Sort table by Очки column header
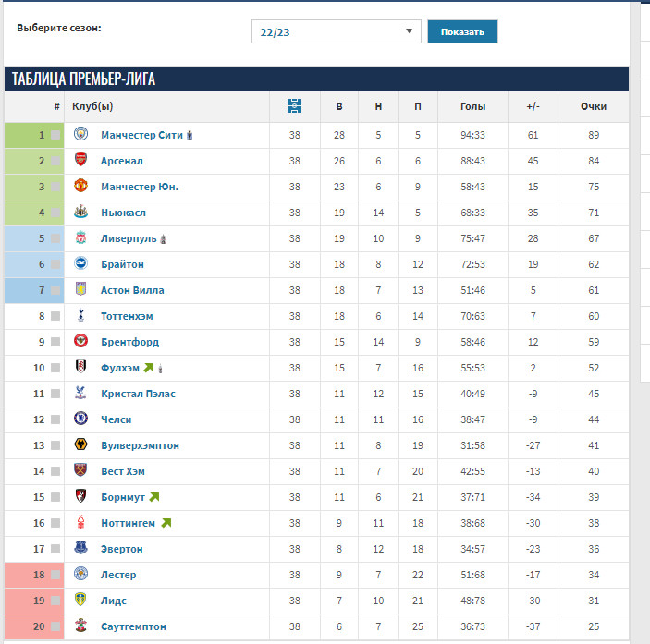Image resolution: width=650 pixels, height=644 pixels. click(594, 106)
